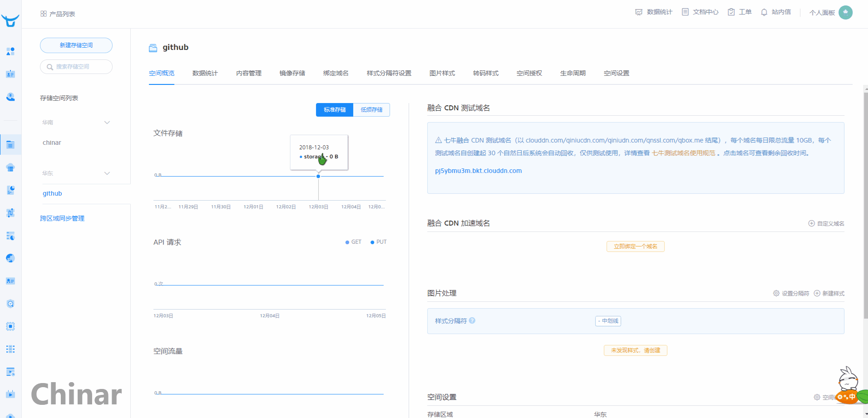This screenshot has width=868, height=418.
Task: Switch to the 图片样式 tab
Action: pos(442,73)
